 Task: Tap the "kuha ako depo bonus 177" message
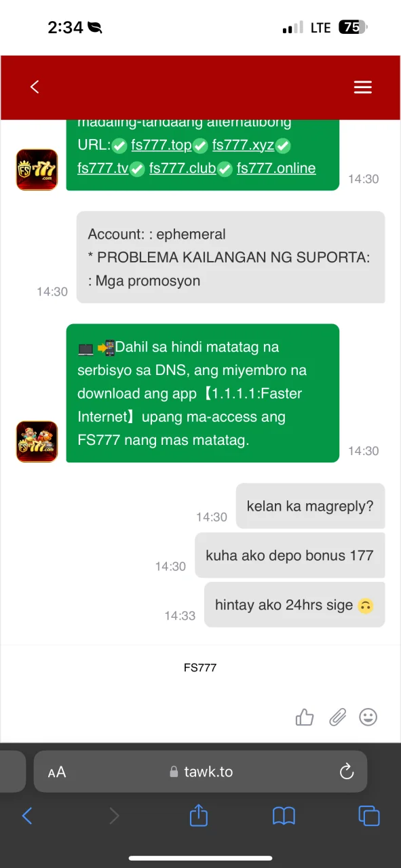coord(290,555)
